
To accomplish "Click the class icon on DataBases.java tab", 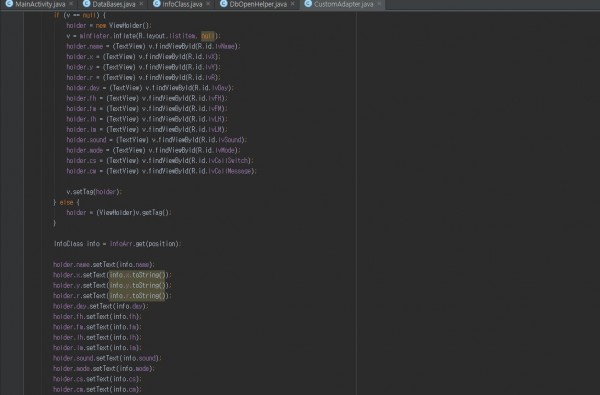I will click(87, 4).
